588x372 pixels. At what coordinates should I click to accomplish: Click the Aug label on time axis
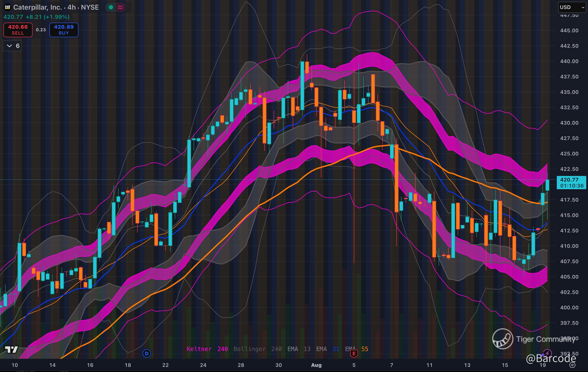pyautogui.click(x=316, y=365)
